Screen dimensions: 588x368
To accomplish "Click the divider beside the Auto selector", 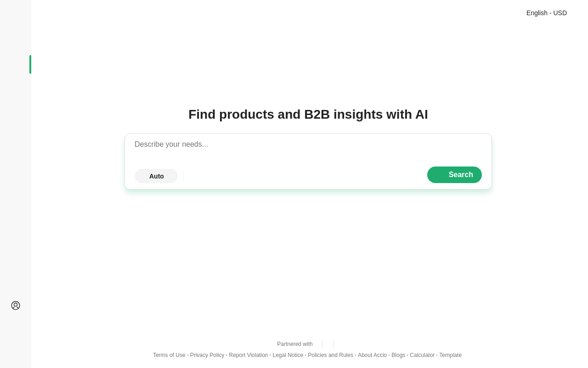I will click(183, 176).
